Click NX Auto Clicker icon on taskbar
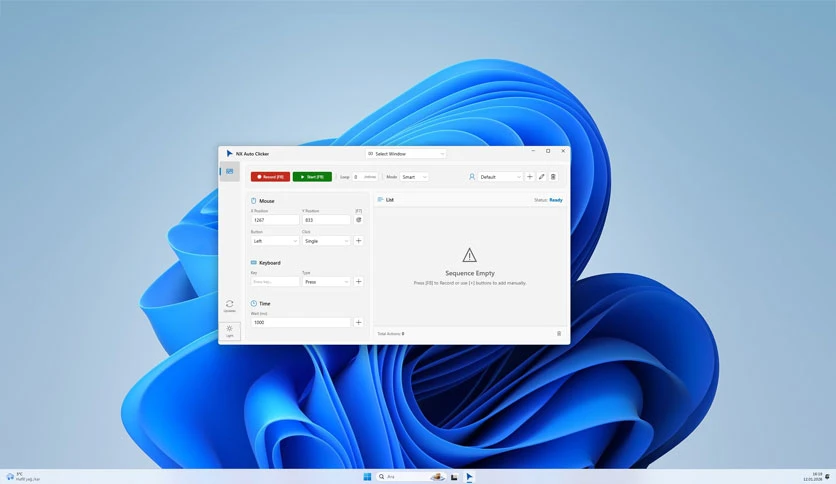The height and width of the screenshot is (484, 836). point(469,477)
